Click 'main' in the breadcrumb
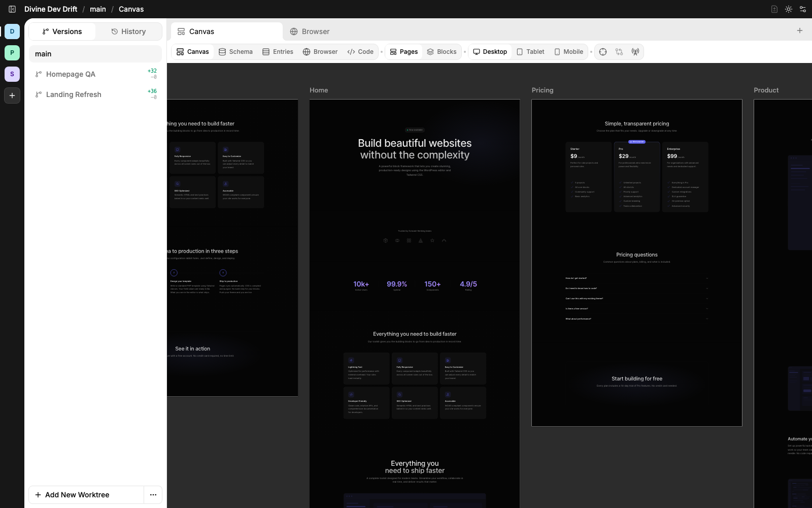This screenshot has width=812, height=508. [x=98, y=9]
